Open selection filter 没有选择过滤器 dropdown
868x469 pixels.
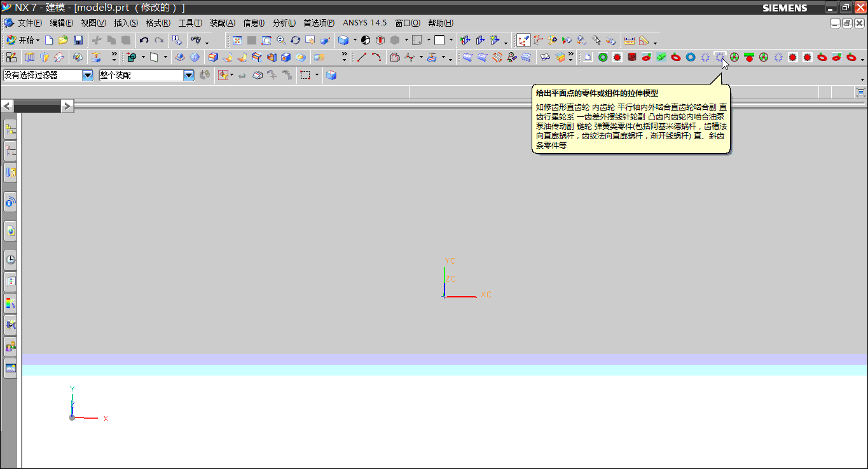point(88,75)
